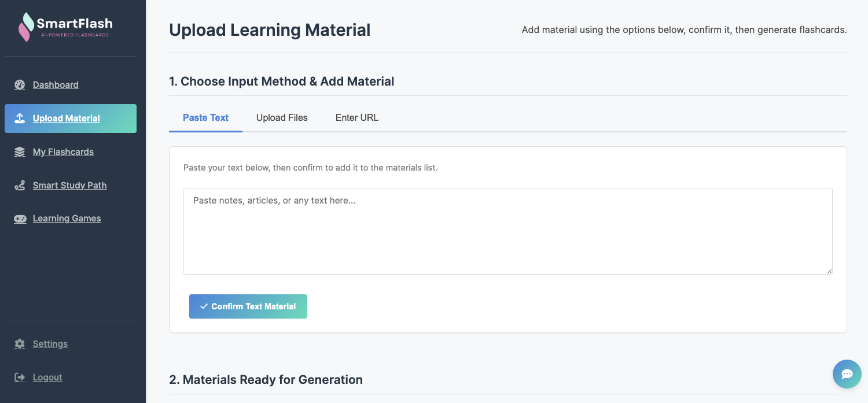The height and width of the screenshot is (403, 868).
Task: Click the Settings gear icon
Action: click(x=20, y=344)
